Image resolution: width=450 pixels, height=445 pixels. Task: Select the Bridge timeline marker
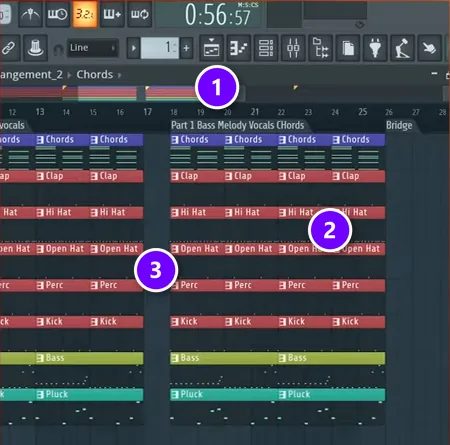[399, 125]
